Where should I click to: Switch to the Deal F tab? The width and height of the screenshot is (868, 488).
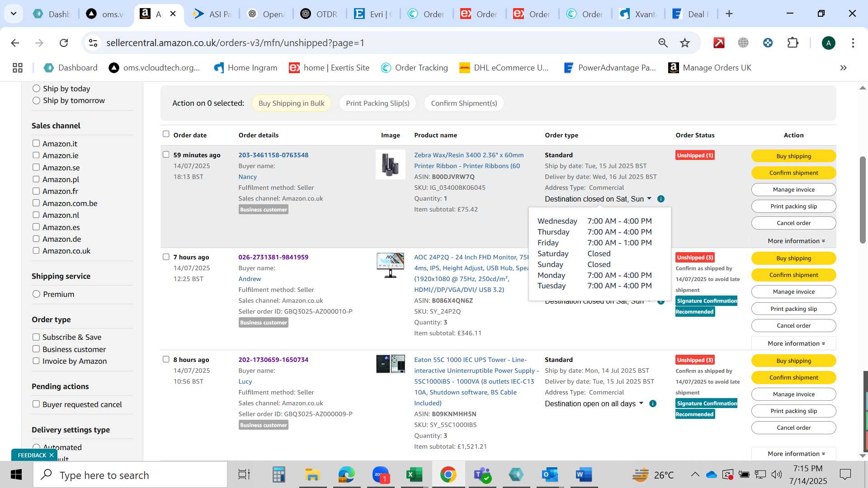[x=690, y=14]
